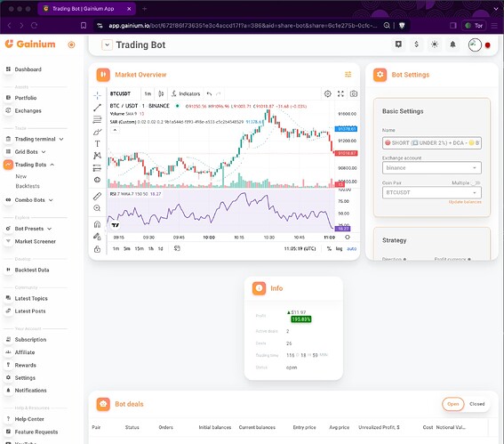504x444 pixels.
Task: Toggle the light theme sun icon
Action: [435, 44]
